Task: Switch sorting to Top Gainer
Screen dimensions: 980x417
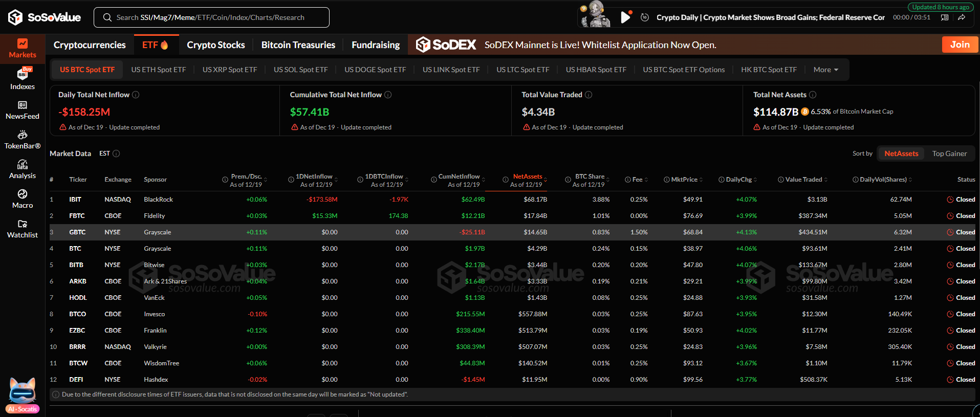Action: (x=949, y=153)
